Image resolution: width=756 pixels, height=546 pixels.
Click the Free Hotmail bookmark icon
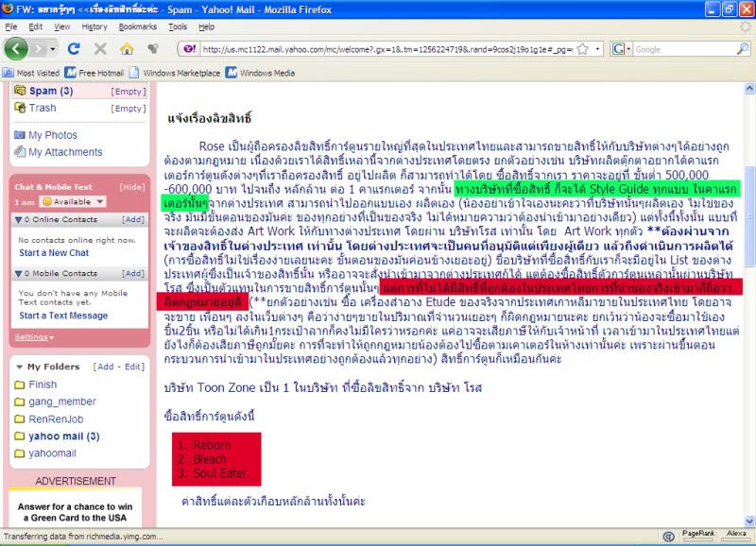[70, 73]
